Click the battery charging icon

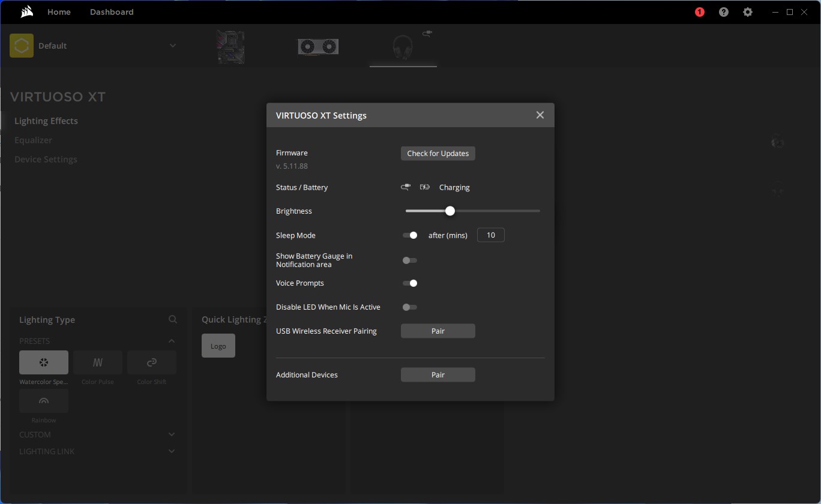pos(425,187)
